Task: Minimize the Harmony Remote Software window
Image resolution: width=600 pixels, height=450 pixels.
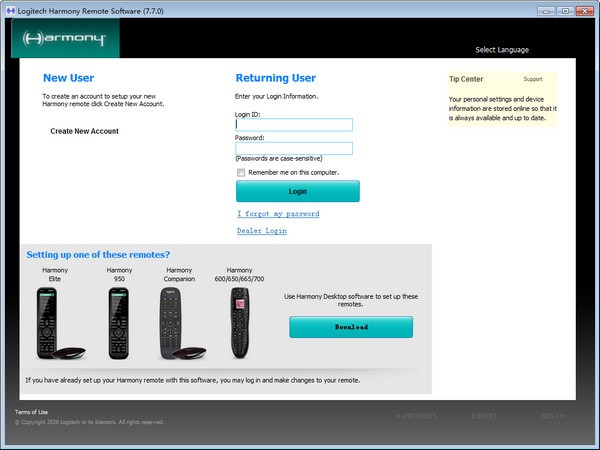Action: pyautogui.click(x=547, y=9)
